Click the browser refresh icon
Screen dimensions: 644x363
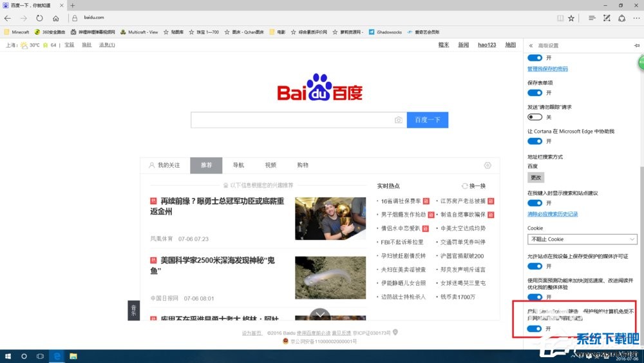pos(39,18)
